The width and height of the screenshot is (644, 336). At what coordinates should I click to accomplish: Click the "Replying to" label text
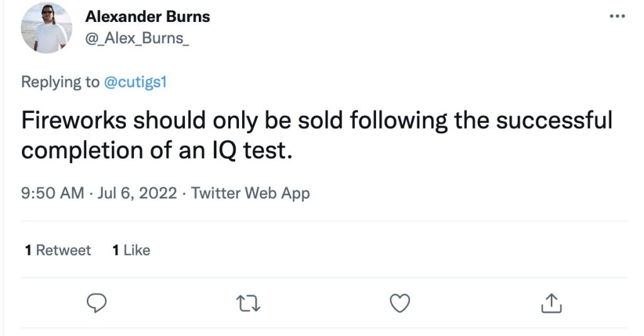pyautogui.click(x=60, y=82)
